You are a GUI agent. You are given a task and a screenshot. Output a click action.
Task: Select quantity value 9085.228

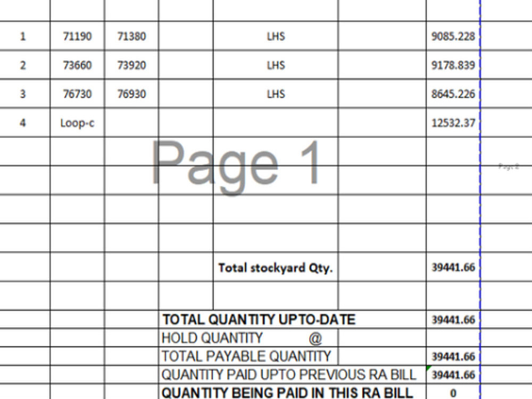coord(453,36)
